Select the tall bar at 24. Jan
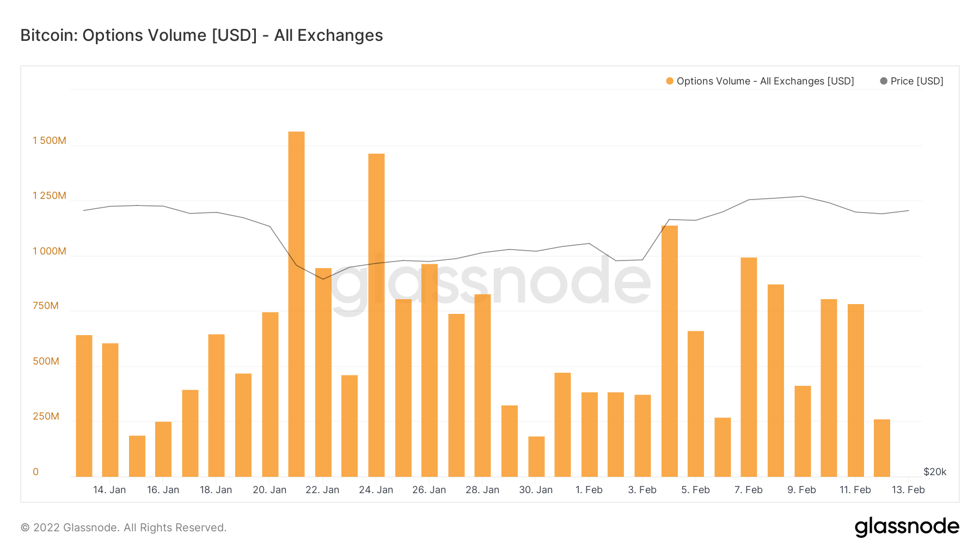980x552 pixels. 376,315
